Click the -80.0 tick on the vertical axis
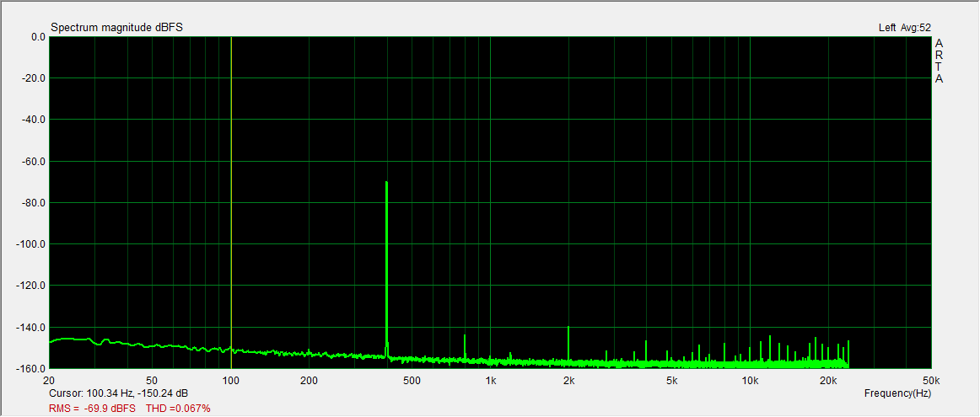This screenshot has height=417, width=980. tap(34, 203)
